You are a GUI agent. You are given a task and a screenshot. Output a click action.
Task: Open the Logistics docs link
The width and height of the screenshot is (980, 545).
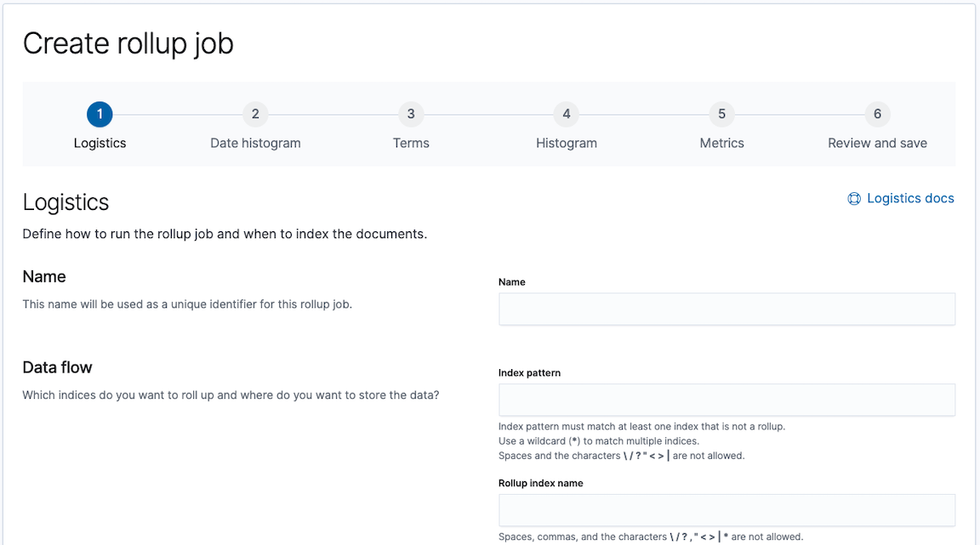pyautogui.click(x=909, y=198)
